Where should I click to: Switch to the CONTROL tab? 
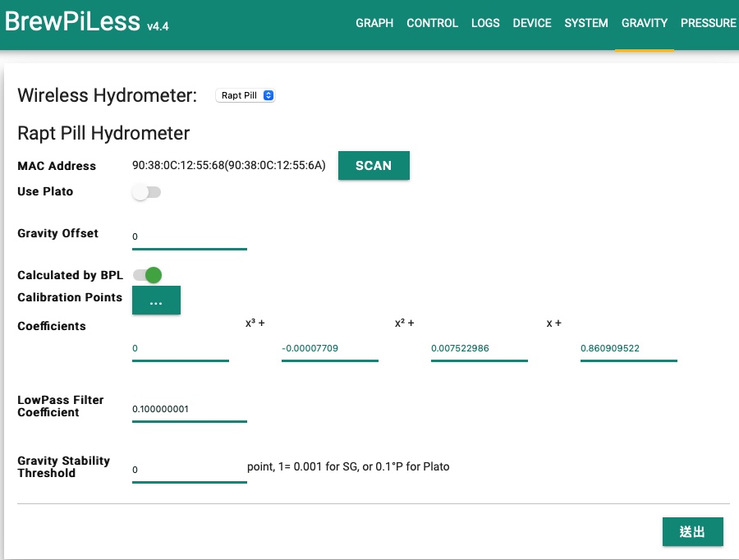pyautogui.click(x=432, y=23)
